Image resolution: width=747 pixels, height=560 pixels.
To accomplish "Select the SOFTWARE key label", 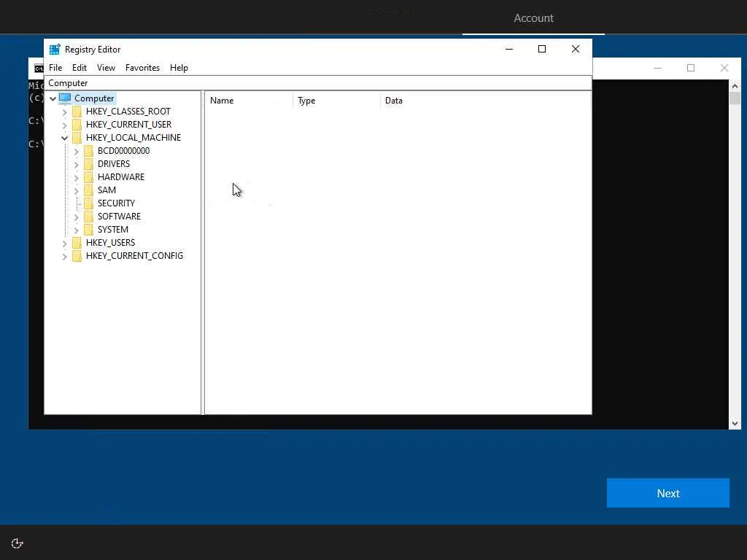I will point(119,216).
